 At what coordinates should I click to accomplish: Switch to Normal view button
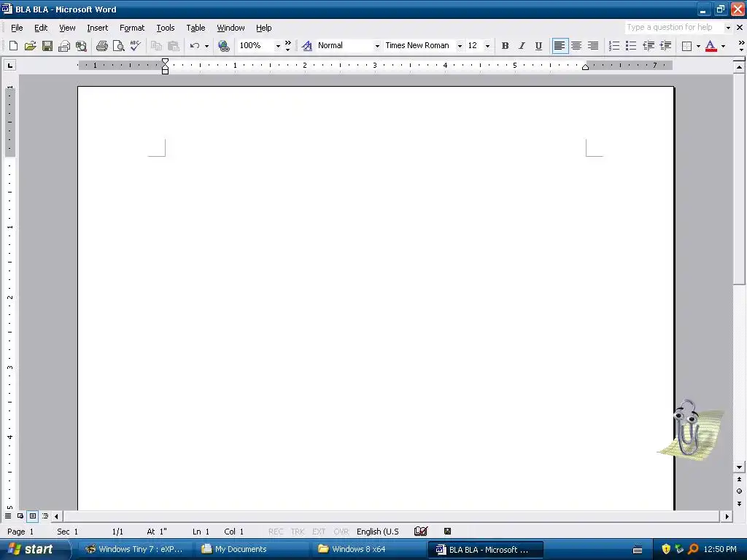point(8,516)
